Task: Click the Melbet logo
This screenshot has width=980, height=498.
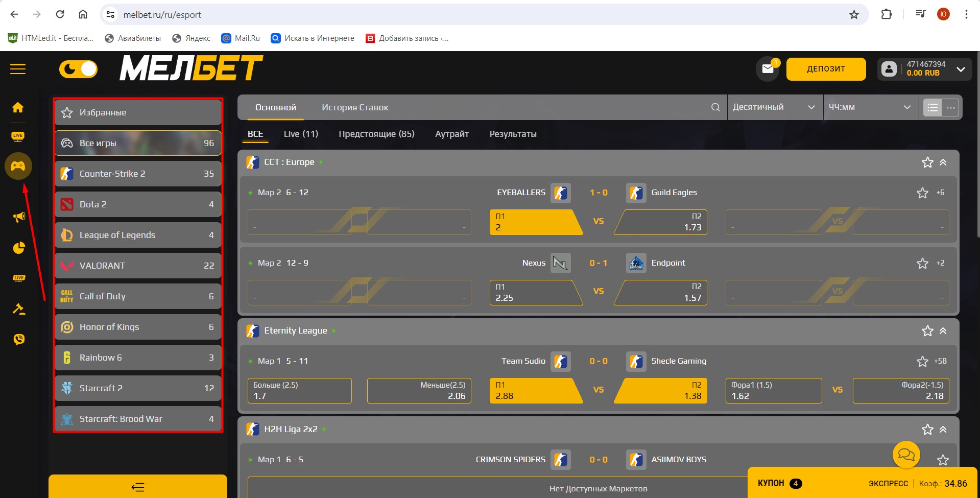Action: click(x=191, y=68)
